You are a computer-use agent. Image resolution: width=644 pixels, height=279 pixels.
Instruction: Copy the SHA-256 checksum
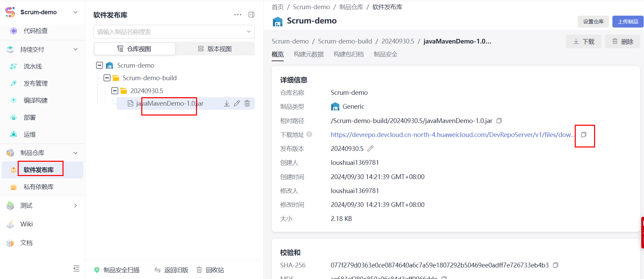[555, 265]
